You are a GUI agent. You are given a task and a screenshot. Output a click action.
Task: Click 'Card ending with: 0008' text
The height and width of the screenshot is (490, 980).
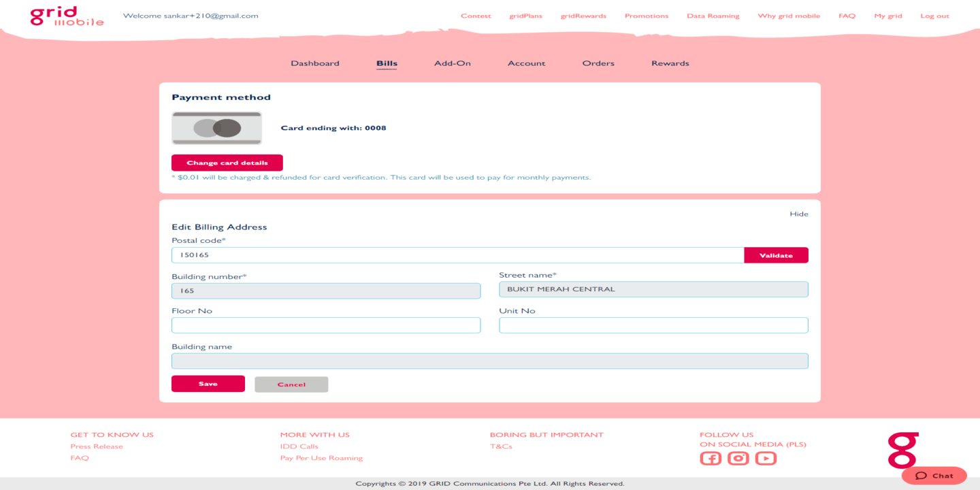(x=333, y=128)
